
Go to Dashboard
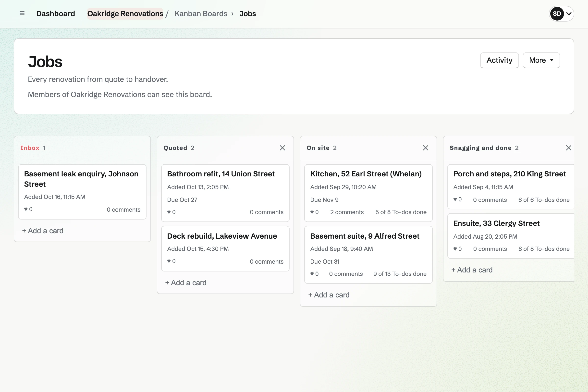(x=56, y=13)
